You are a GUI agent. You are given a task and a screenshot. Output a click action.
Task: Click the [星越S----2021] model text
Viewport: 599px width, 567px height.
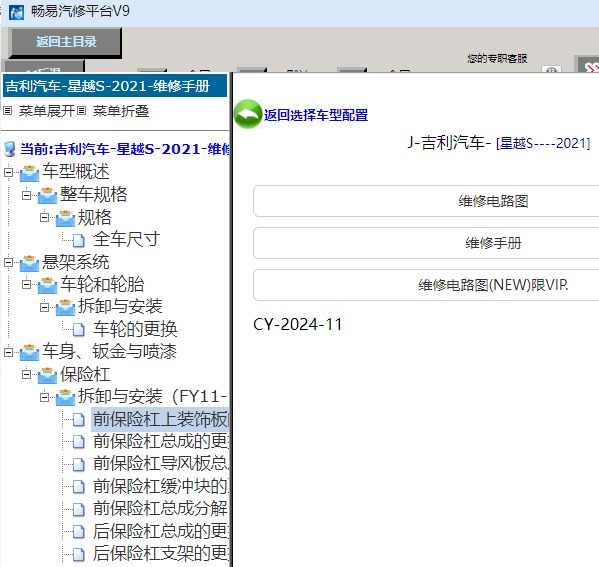click(x=543, y=143)
